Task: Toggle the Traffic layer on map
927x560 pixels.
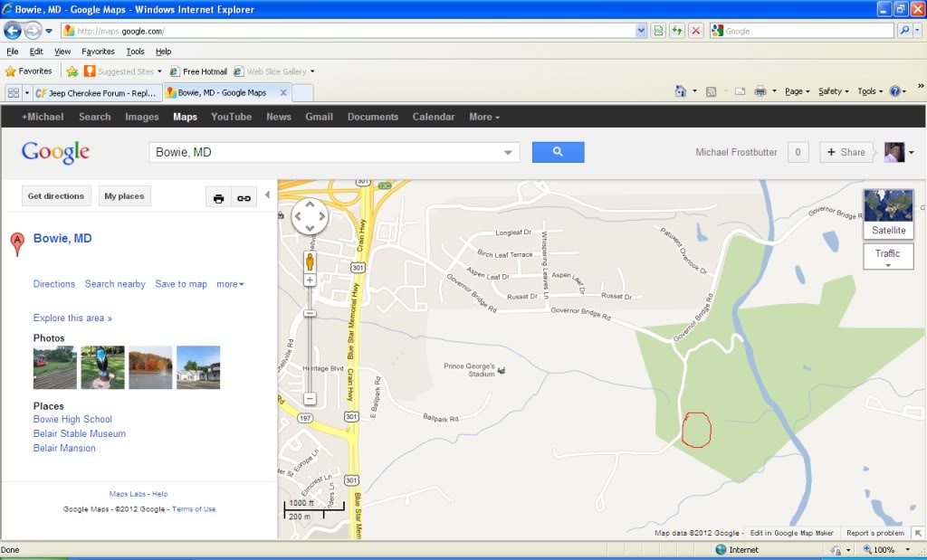Action: pyautogui.click(x=889, y=257)
